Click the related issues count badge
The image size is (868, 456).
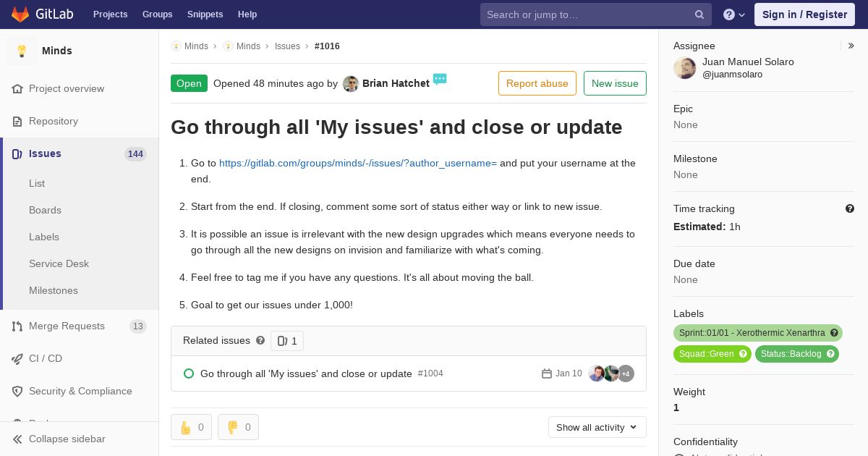pyautogui.click(x=287, y=341)
